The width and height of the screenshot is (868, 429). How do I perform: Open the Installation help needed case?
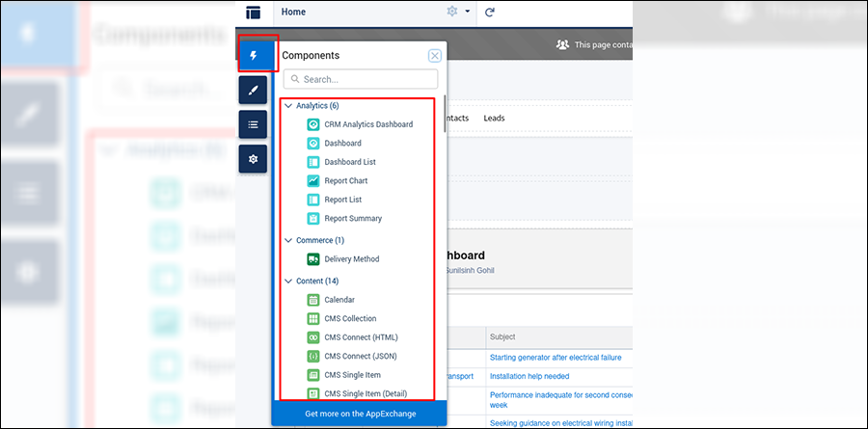pyautogui.click(x=529, y=376)
